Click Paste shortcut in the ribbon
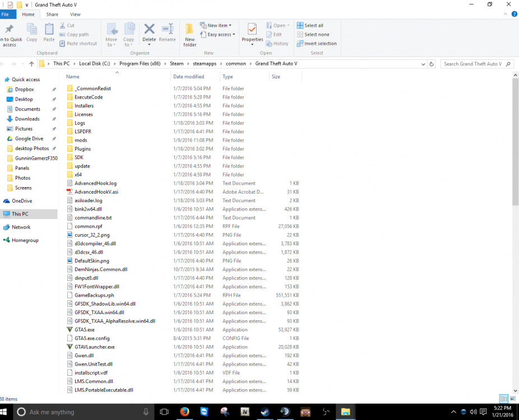The image size is (519, 420). click(78, 43)
